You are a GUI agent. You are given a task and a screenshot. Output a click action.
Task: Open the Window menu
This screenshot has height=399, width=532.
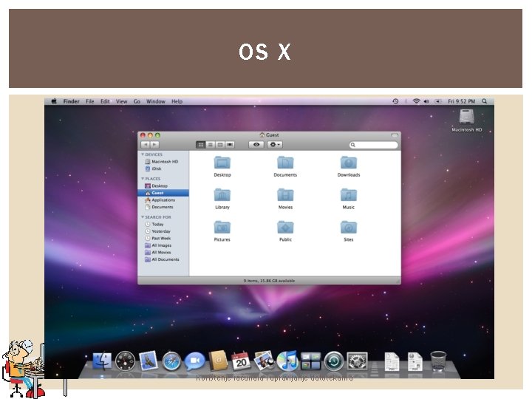[x=156, y=101]
